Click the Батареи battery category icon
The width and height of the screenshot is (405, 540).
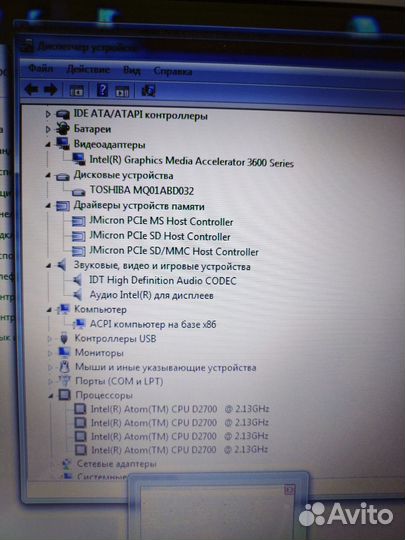(x=62, y=129)
